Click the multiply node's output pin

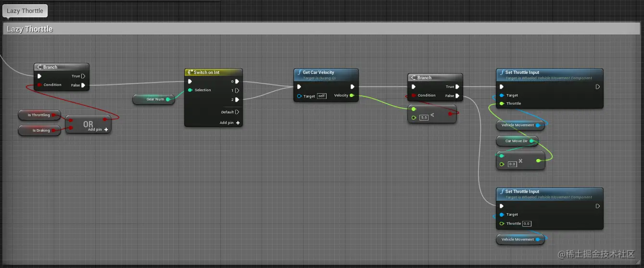(x=539, y=160)
